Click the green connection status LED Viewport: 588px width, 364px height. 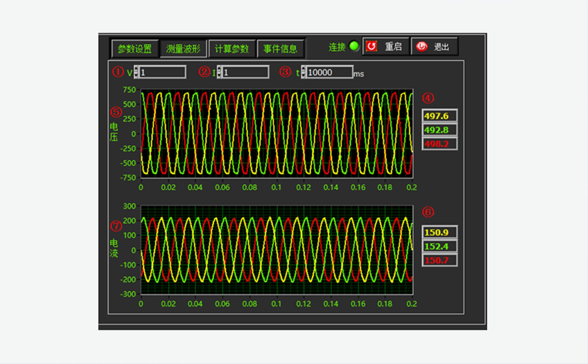tap(354, 46)
